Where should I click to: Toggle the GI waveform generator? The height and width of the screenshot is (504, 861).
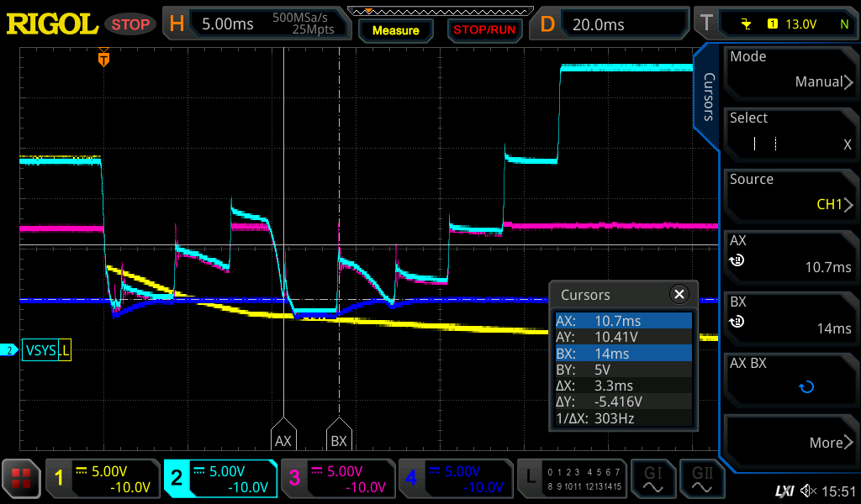(x=652, y=478)
